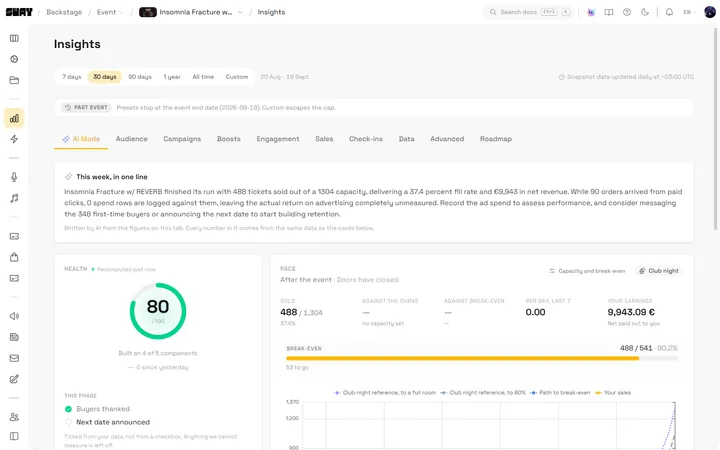Open the microphone sidebar icon

pos(14,177)
